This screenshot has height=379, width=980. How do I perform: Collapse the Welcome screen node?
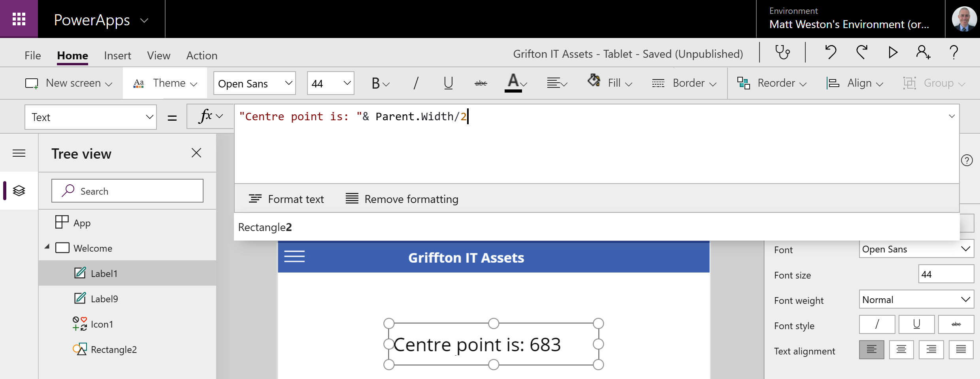47,247
